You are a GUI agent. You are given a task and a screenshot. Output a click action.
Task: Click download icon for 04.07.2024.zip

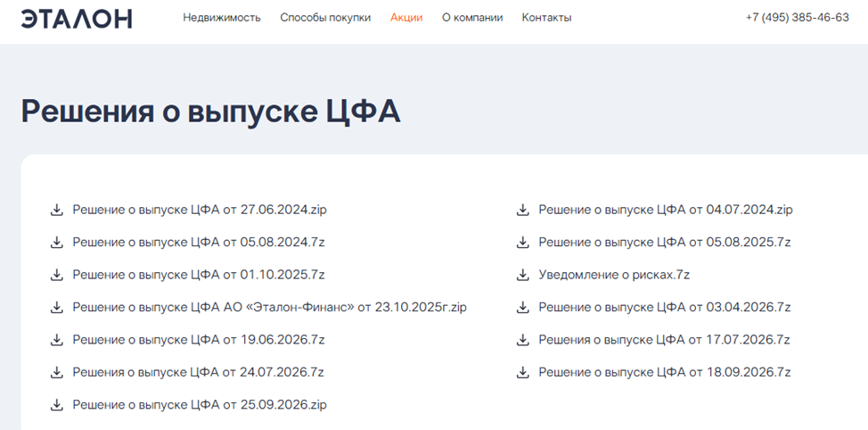click(522, 210)
